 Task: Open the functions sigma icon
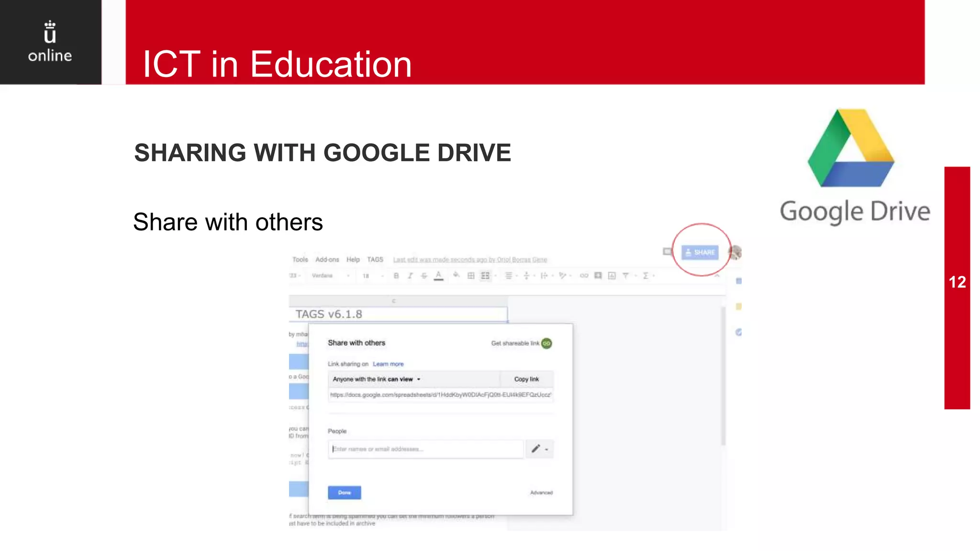(x=646, y=275)
